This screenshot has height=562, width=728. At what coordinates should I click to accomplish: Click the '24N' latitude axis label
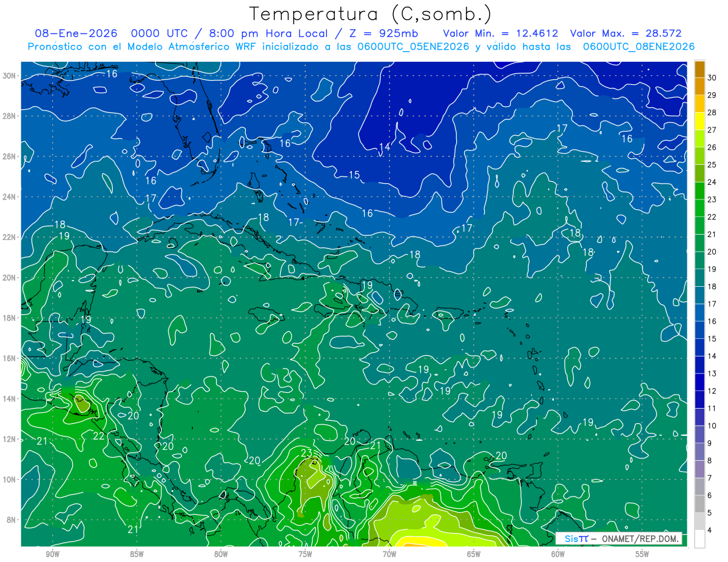coord(10,197)
